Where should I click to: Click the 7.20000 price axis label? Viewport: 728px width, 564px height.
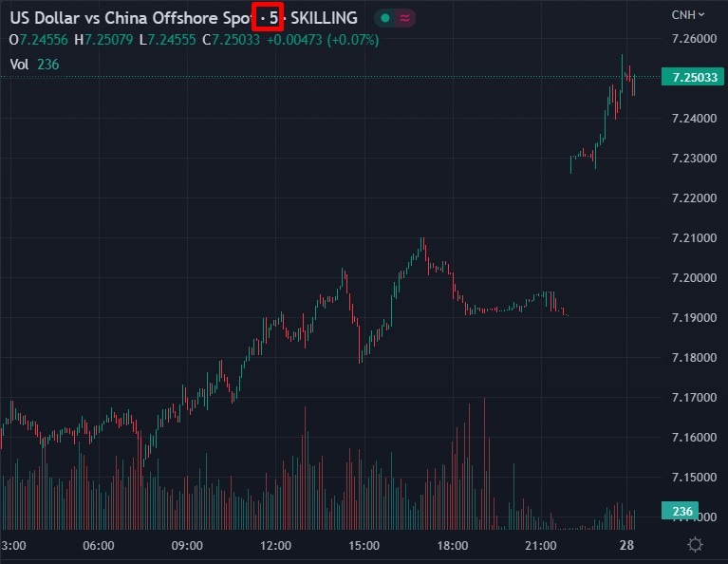[694, 278]
